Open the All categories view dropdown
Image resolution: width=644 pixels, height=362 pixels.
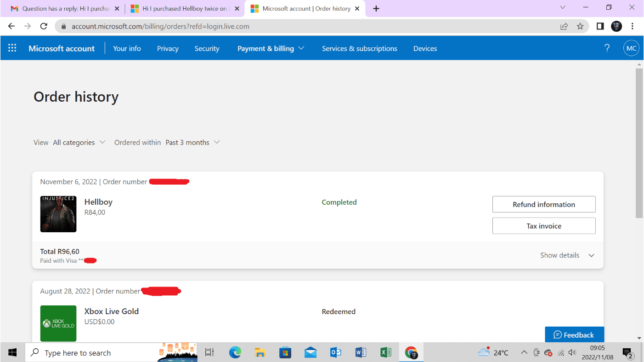tap(79, 143)
